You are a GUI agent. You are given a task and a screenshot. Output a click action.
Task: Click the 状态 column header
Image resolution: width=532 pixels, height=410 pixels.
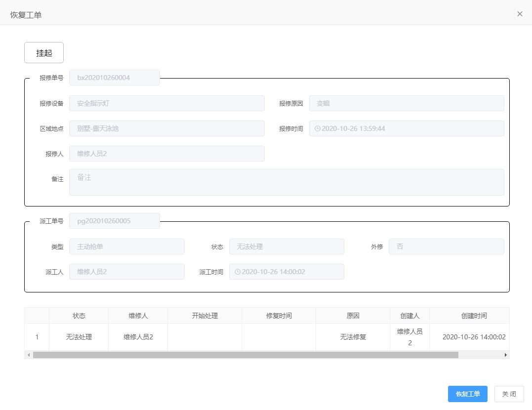[79, 316]
